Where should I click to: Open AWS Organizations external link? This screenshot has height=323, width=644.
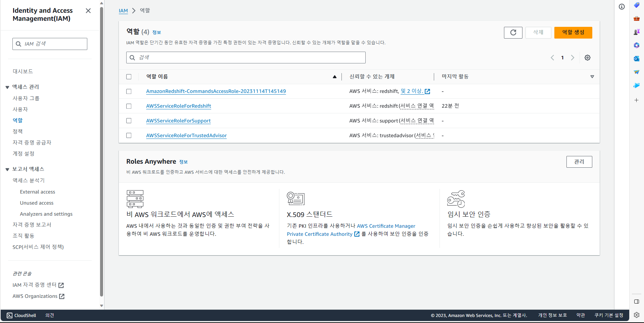38,296
